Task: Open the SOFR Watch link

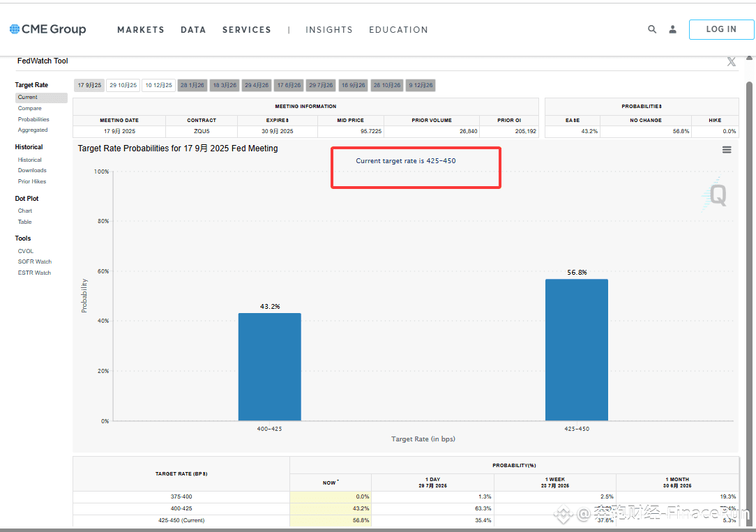Action: (x=35, y=261)
